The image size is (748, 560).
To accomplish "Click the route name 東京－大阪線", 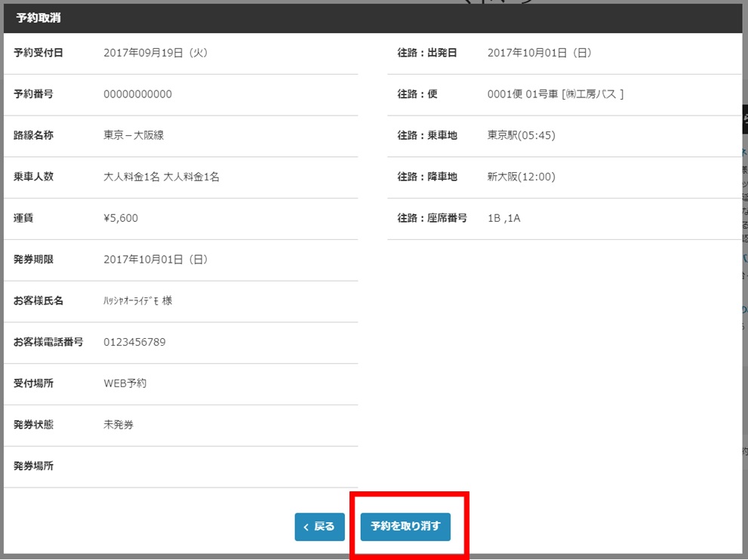I will [134, 136].
